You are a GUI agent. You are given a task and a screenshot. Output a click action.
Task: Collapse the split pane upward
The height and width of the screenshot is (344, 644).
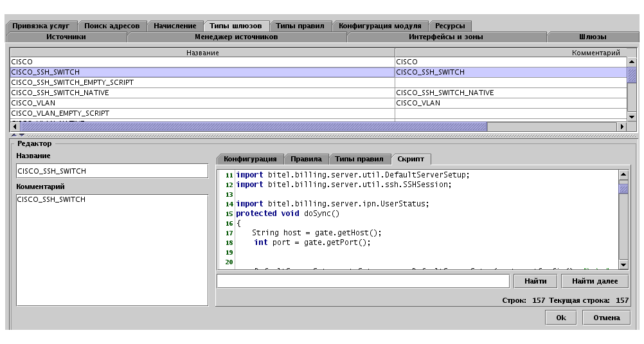click(x=13, y=135)
